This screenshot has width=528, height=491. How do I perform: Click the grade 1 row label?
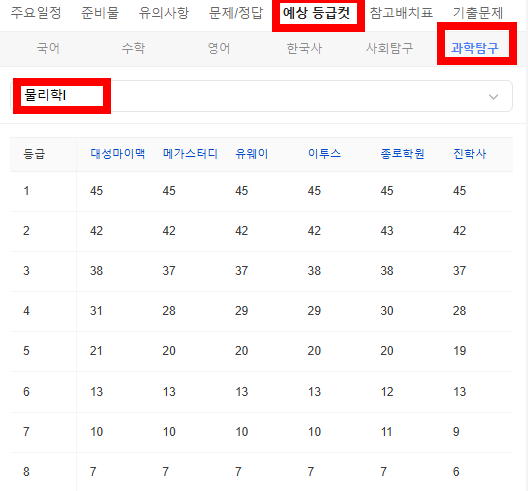coord(26,191)
